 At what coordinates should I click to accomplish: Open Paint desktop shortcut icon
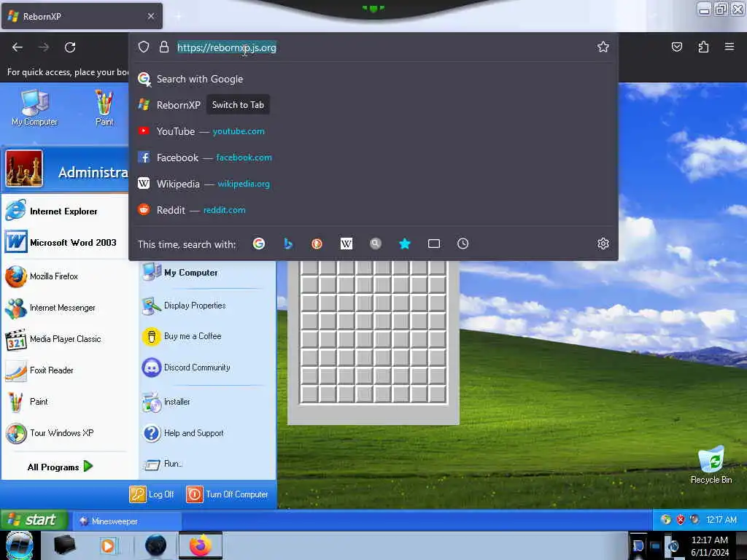pyautogui.click(x=104, y=108)
